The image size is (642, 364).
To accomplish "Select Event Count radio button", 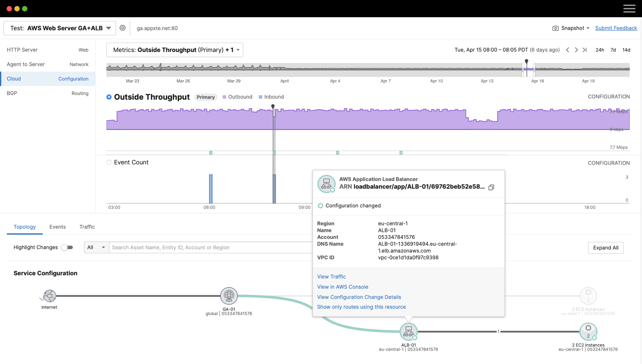I will coord(109,162).
